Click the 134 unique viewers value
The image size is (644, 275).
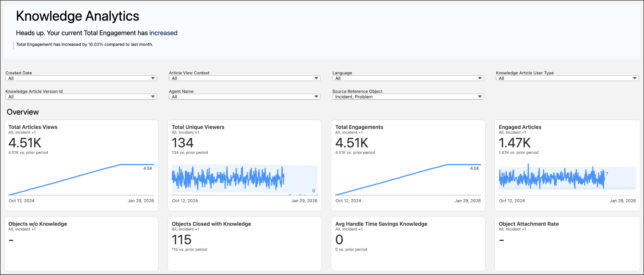coord(183,143)
